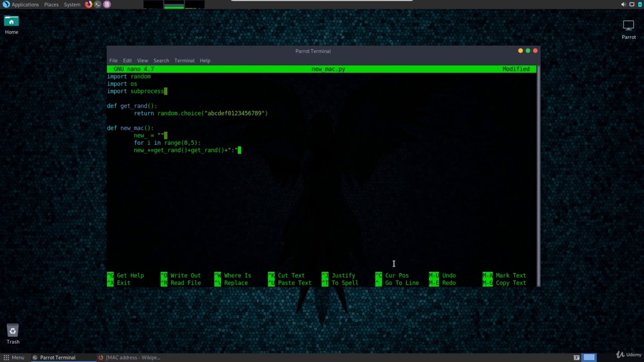
Task: Click the Menu button in bottom panel
Action: click(13, 357)
